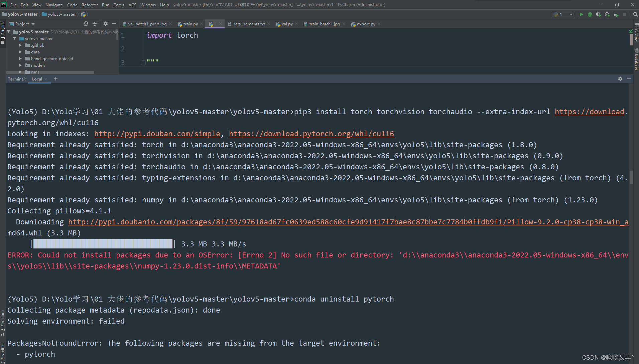Image resolution: width=639 pixels, height=364 pixels.
Task: Click the grey Stop square icon
Action: point(625,14)
